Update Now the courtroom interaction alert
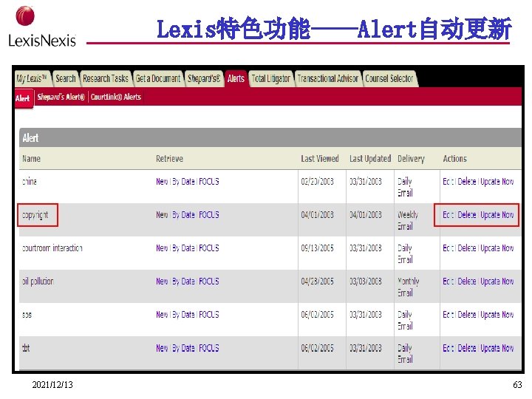 point(497,248)
